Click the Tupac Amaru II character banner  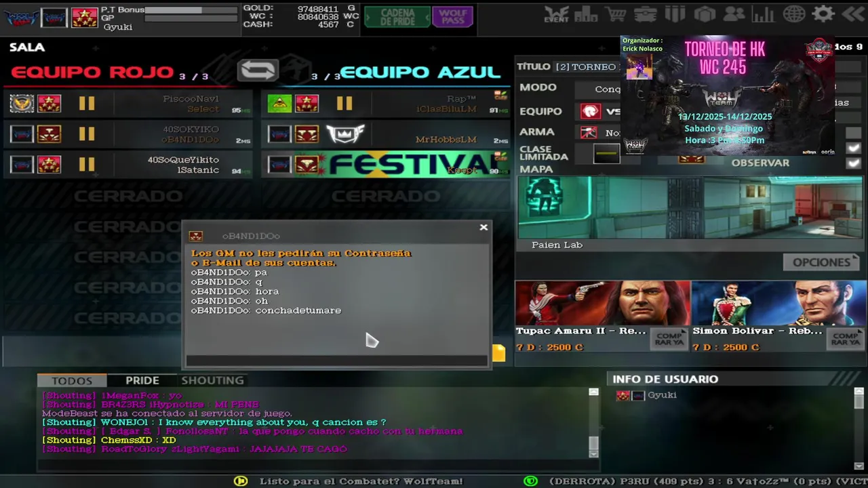[x=602, y=304]
